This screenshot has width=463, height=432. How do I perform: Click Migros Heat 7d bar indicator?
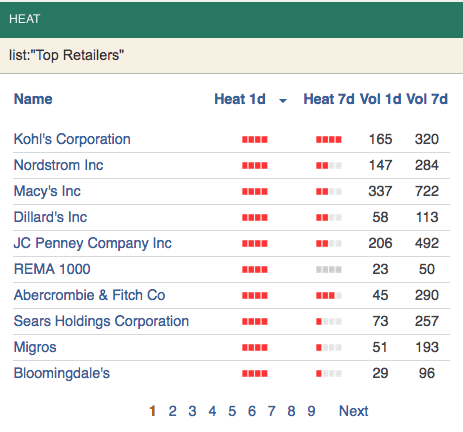click(x=329, y=347)
